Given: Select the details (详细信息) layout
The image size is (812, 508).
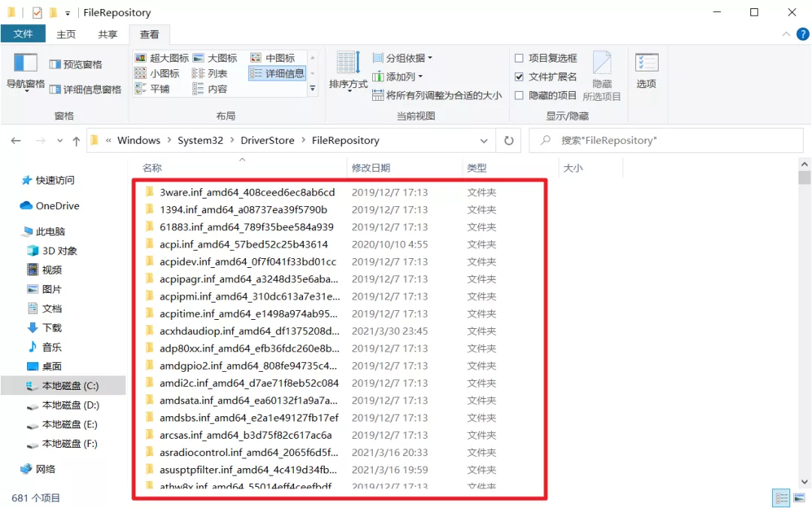Looking at the screenshot, I should coord(277,74).
